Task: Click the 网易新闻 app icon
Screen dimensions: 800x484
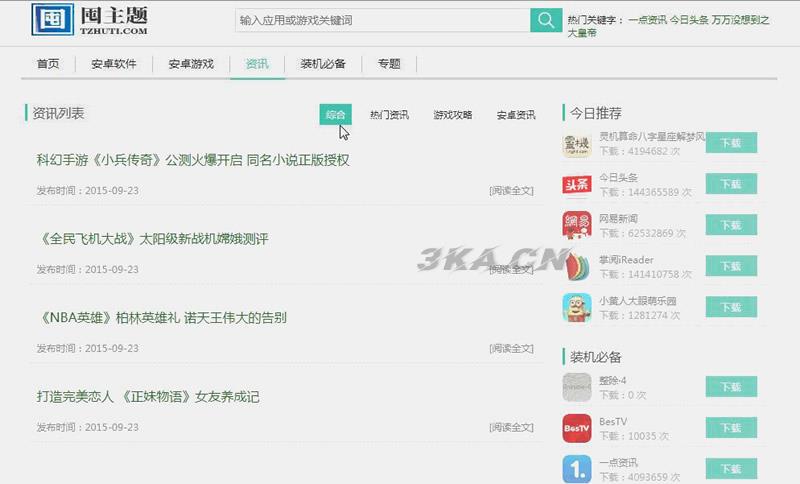Action: point(577,226)
